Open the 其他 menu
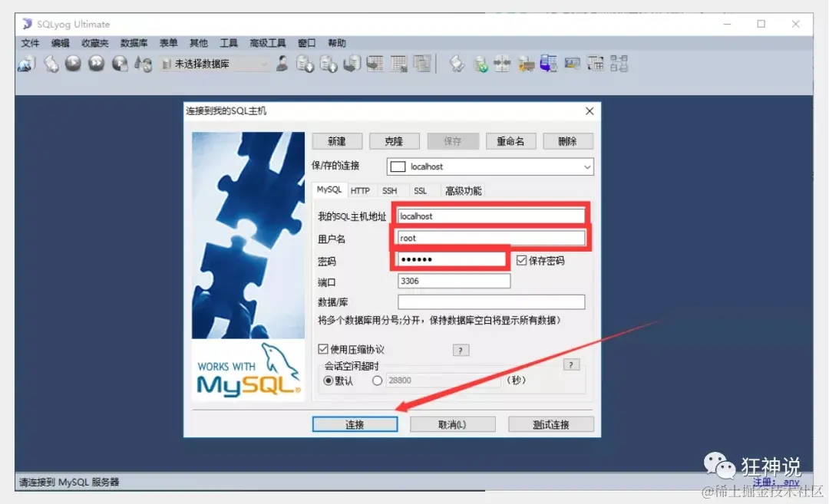 click(199, 43)
